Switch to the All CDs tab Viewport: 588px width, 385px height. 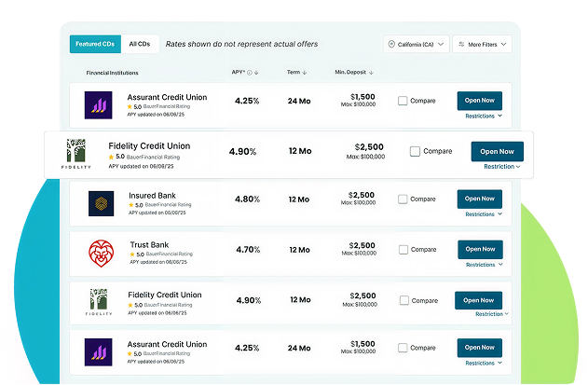coord(140,44)
